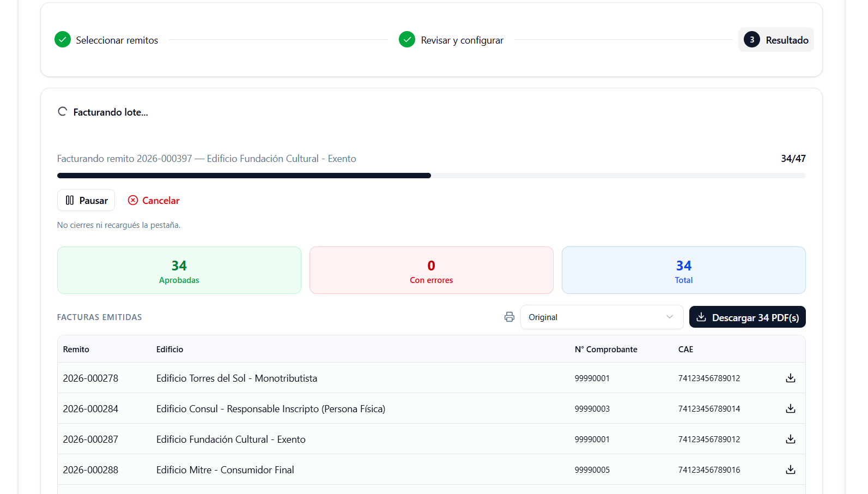Download invoice PDF for remito 2026-000278
This screenshot has width=868, height=494.
coord(791,378)
